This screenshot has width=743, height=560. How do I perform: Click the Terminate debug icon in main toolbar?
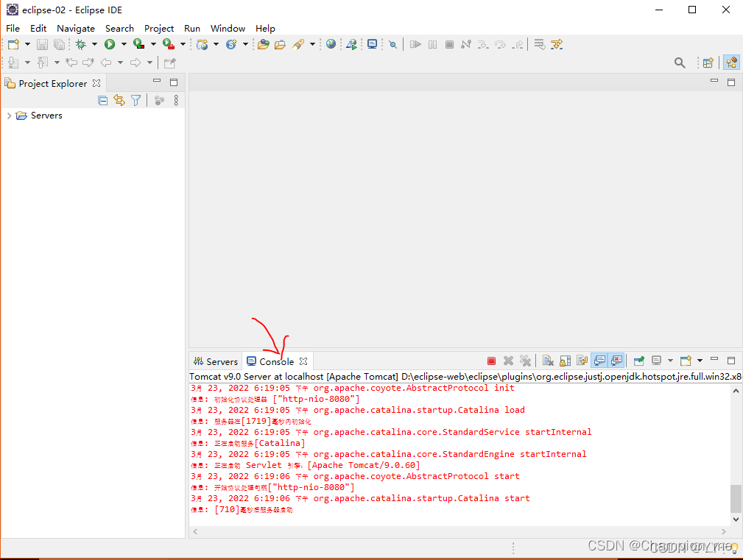pos(450,44)
